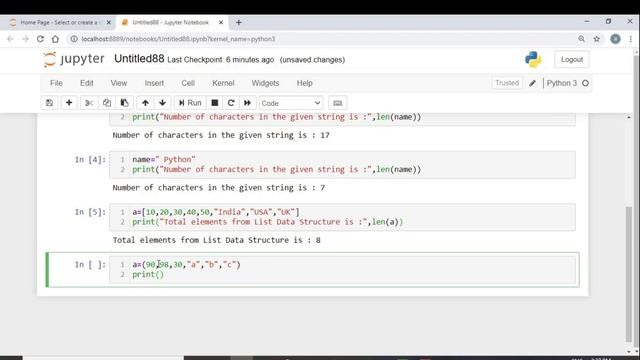Viewport: 640px width, 360px height.
Task: Open the File menu
Action: [56, 83]
